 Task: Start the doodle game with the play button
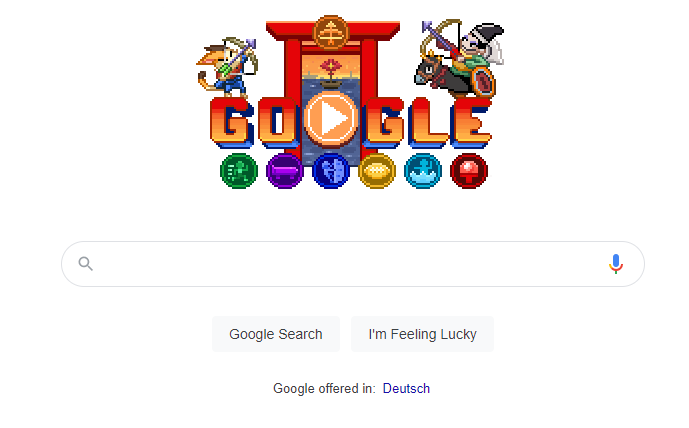(x=330, y=119)
